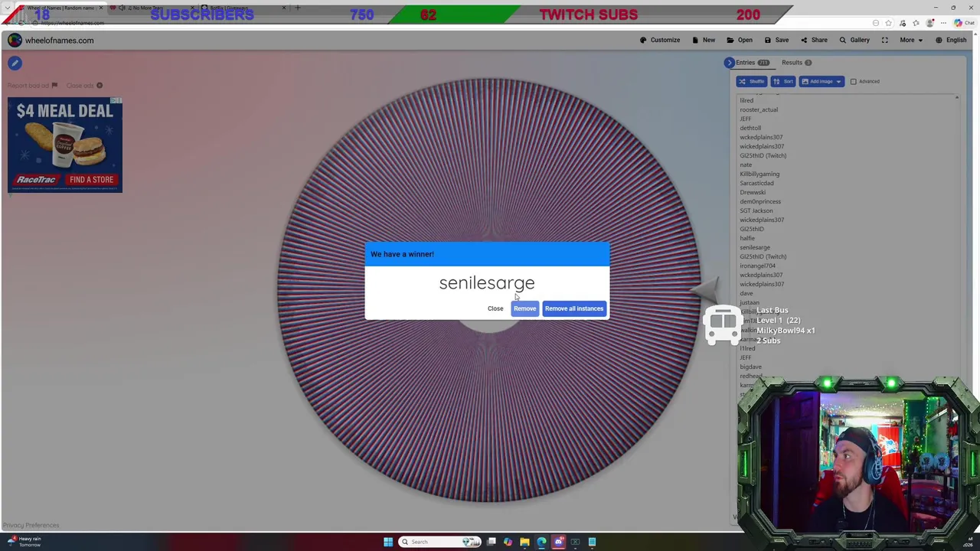Viewport: 980px width, 551px height.
Task: Open new browser tab plus button
Action: click(298, 8)
